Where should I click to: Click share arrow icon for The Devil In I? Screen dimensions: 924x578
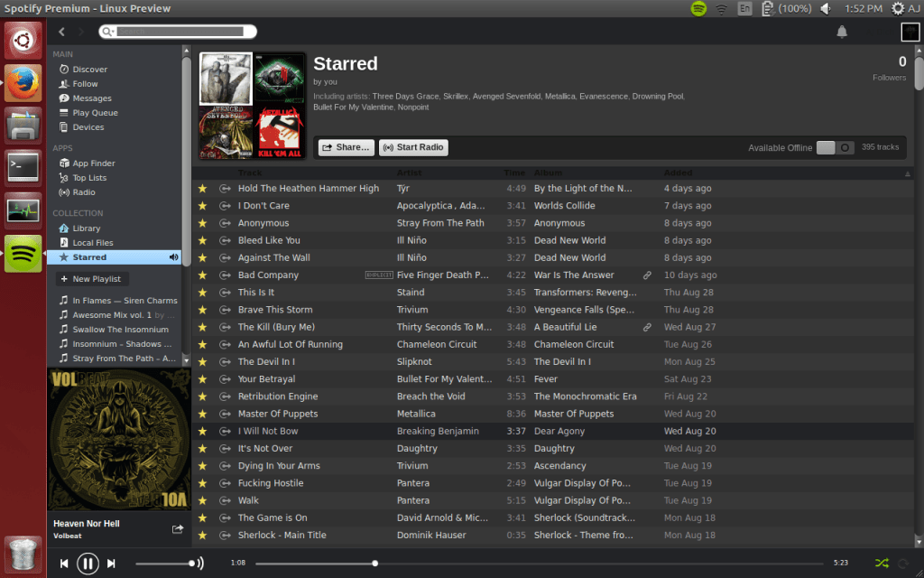click(225, 362)
